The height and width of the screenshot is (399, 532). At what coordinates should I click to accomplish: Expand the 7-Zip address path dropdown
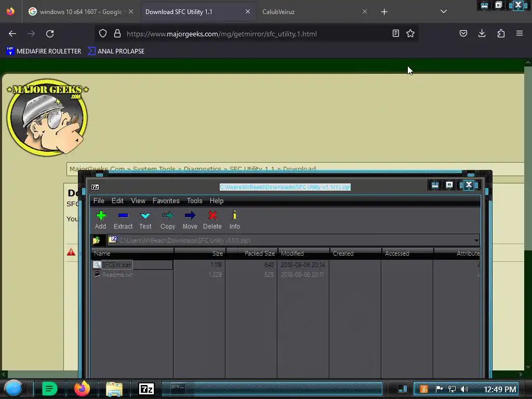click(x=476, y=241)
